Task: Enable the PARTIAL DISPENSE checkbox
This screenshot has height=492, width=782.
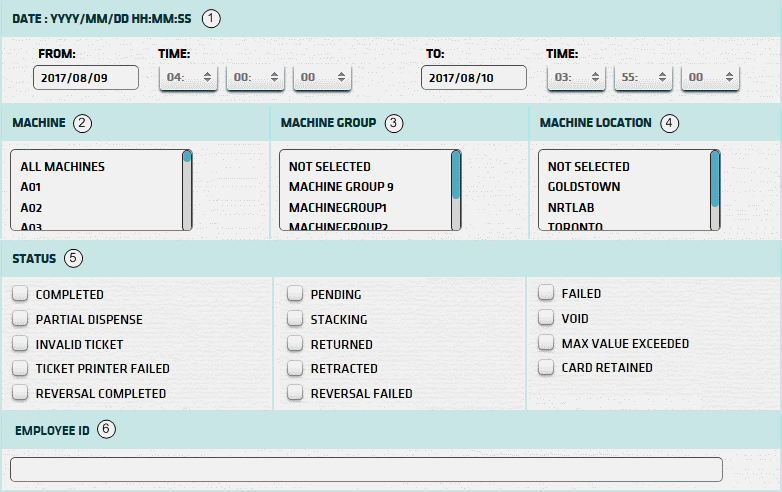Action: point(20,319)
